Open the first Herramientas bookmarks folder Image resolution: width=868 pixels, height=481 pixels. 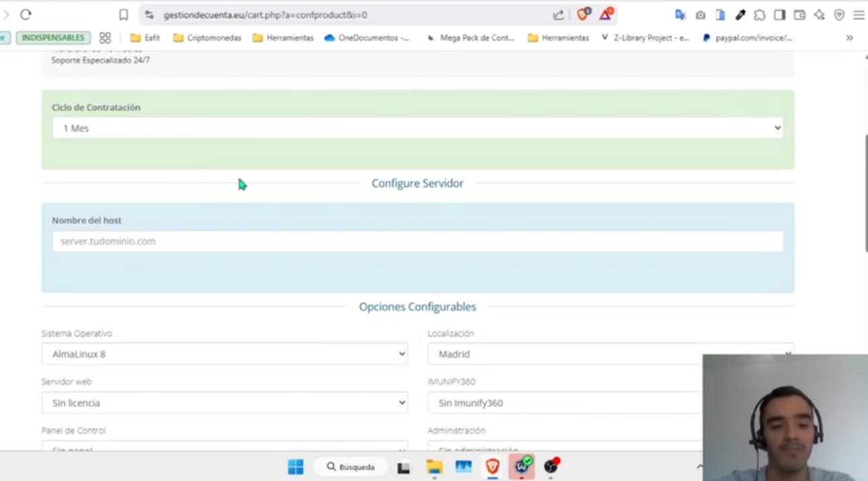click(x=283, y=38)
